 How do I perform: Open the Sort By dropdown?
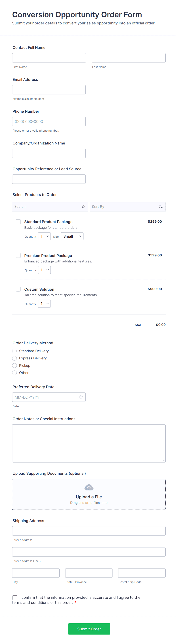125,207
